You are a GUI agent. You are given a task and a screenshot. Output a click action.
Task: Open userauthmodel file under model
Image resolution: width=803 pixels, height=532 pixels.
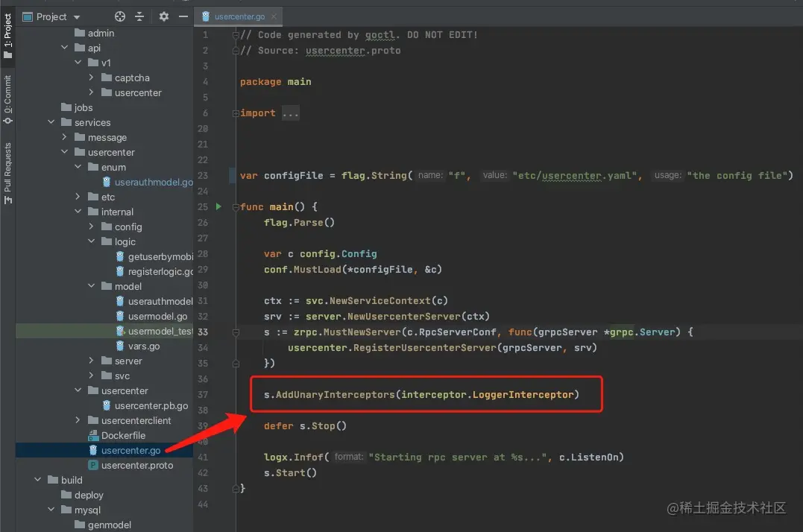tap(154, 301)
